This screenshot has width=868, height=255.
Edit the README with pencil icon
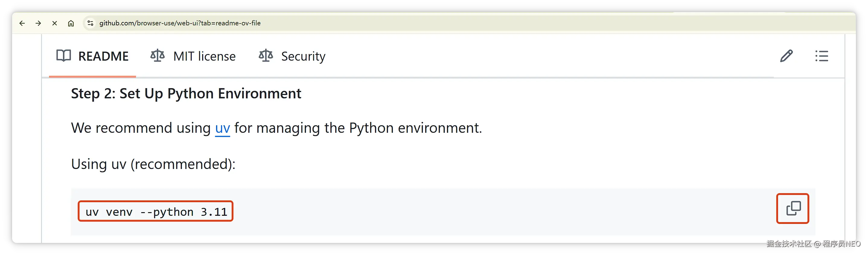tap(786, 56)
